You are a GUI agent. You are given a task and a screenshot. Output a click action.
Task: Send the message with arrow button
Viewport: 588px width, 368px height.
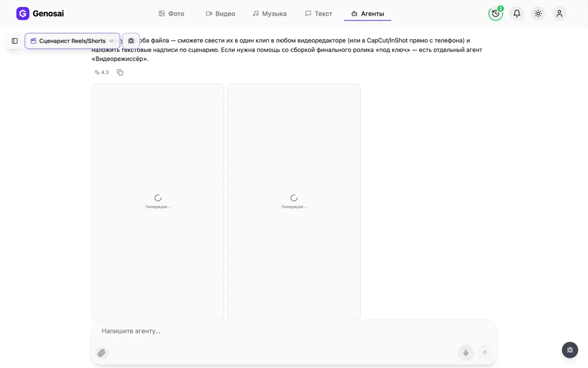click(x=484, y=353)
